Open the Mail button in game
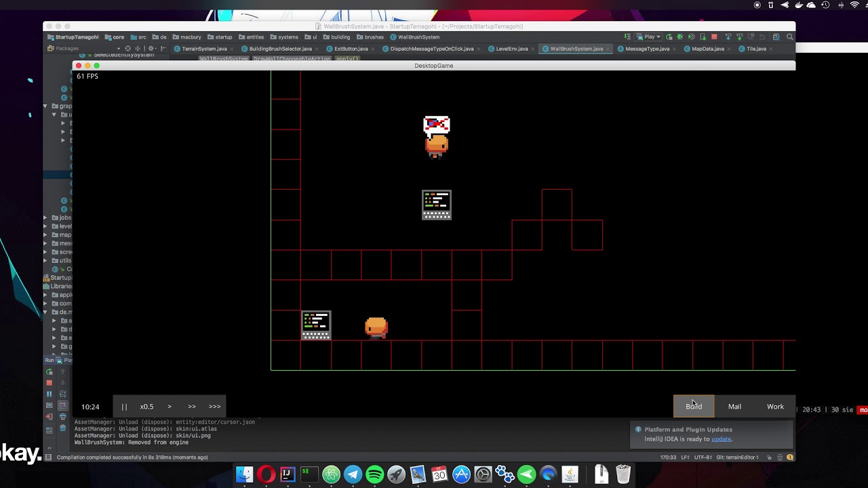 coord(734,406)
